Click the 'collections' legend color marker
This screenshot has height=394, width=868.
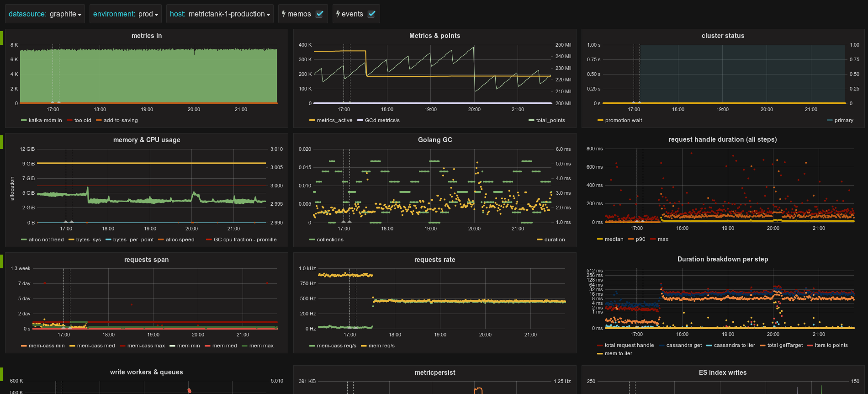(312, 240)
